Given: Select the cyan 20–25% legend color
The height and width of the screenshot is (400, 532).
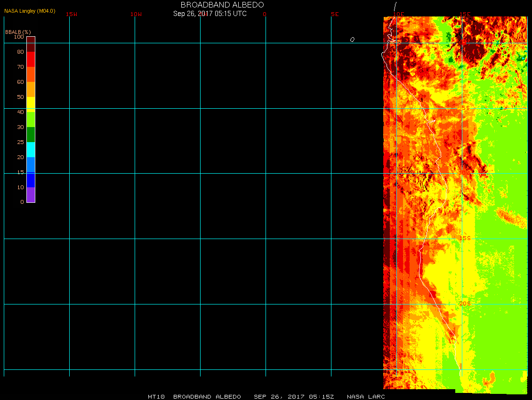Looking at the screenshot, I should point(31,149).
